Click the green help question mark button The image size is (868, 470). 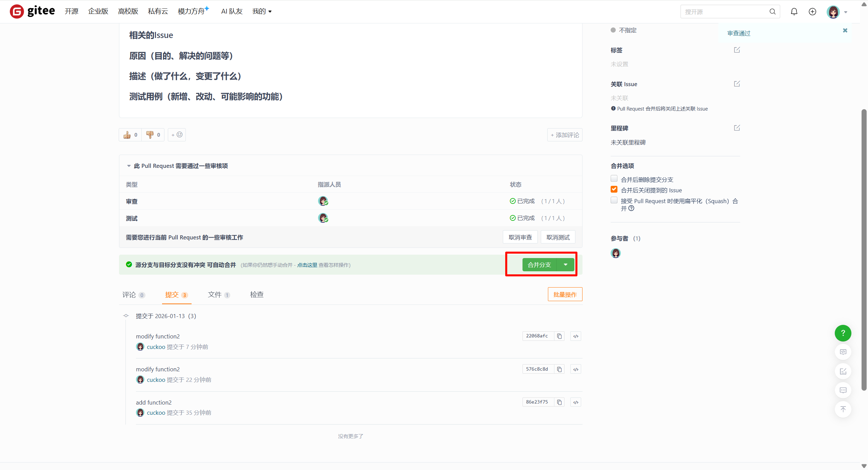[843, 333]
